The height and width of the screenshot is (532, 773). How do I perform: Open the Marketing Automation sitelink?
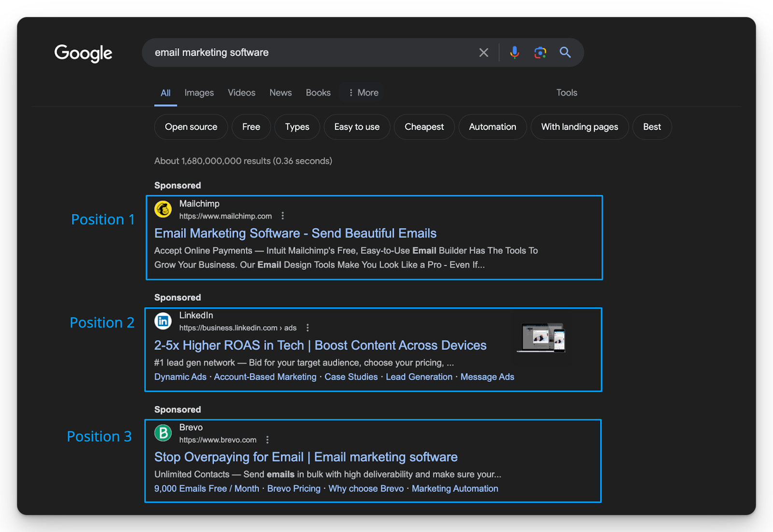pyautogui.click(x=455, y=489)
